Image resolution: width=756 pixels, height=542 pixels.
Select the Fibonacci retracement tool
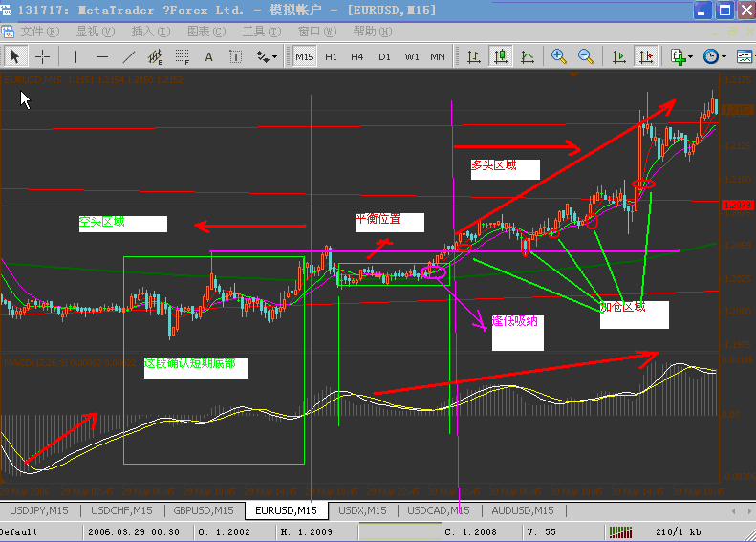pos(183,57)
